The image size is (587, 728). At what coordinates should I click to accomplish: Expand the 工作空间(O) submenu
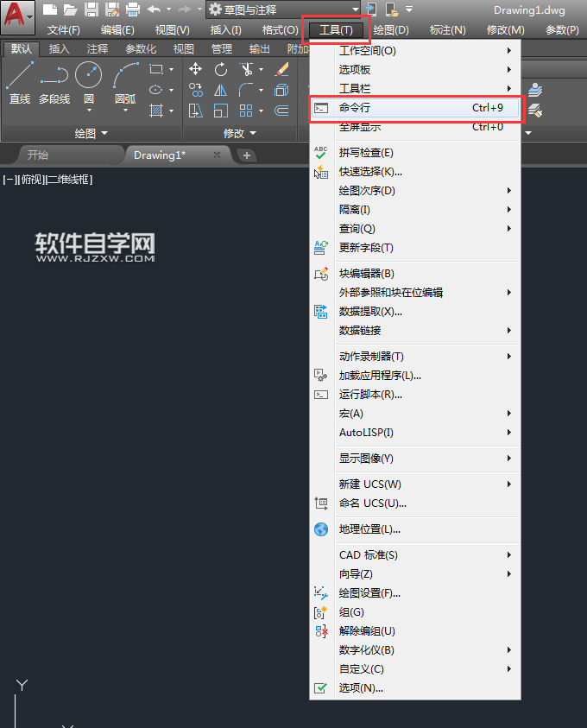click(x=415, y=51)
